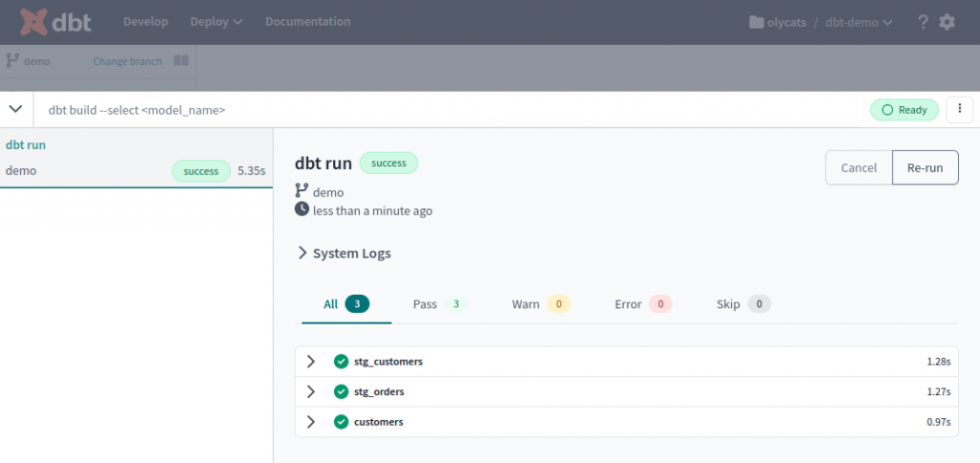
Task: Select the All results tab
Action: pos(346,304)
